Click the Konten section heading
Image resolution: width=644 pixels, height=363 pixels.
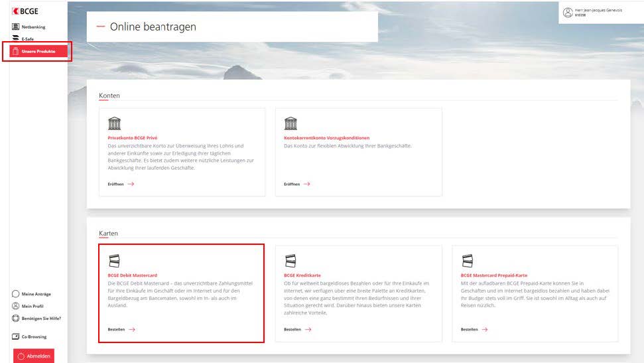click(109, 96)
